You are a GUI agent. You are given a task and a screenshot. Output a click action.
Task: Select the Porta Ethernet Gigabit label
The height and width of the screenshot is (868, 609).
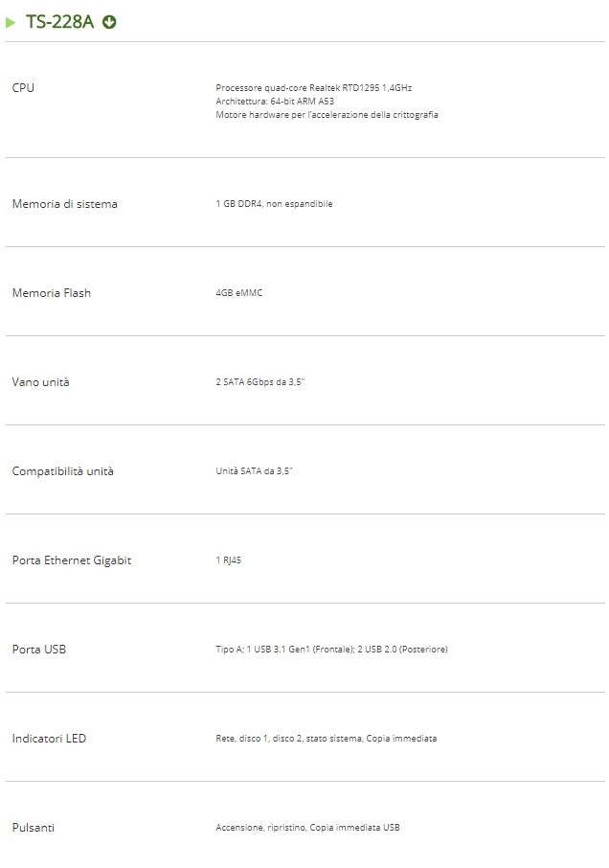(x=72, y=560)
